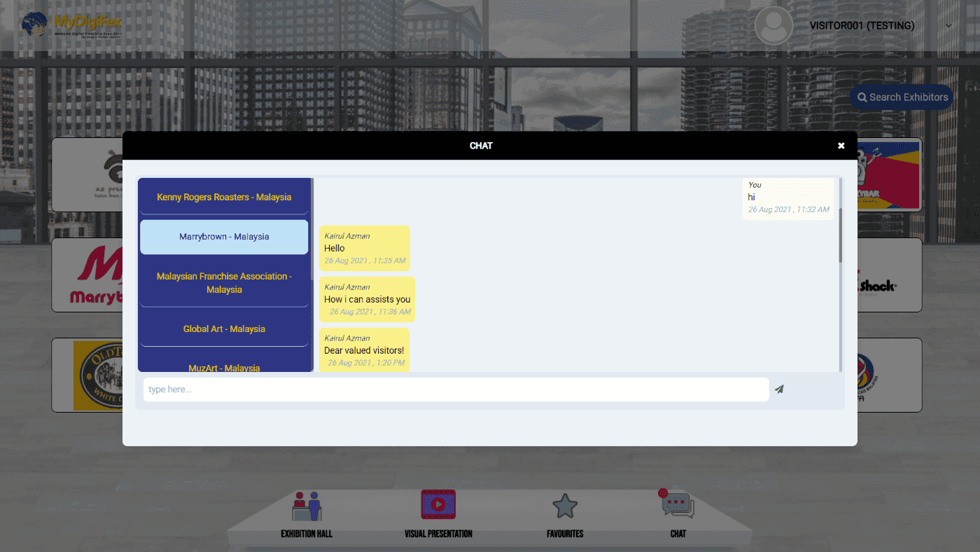Viewport: 980px width, 552px height.
Task: Click the magnifier icon inside Search Exhibitors
Action: click(863, 97)
